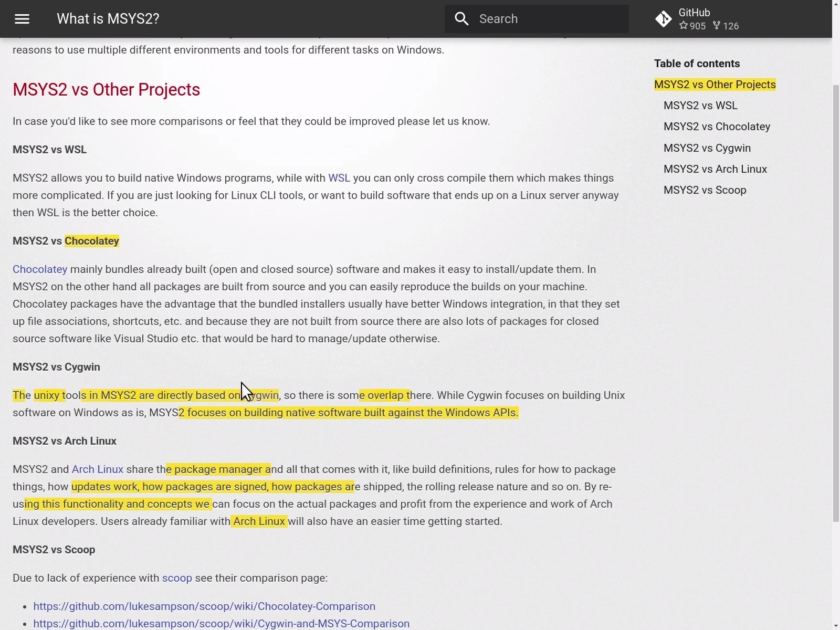Click the highlighted 'Arch Linux' text in the last sentence

259,521
